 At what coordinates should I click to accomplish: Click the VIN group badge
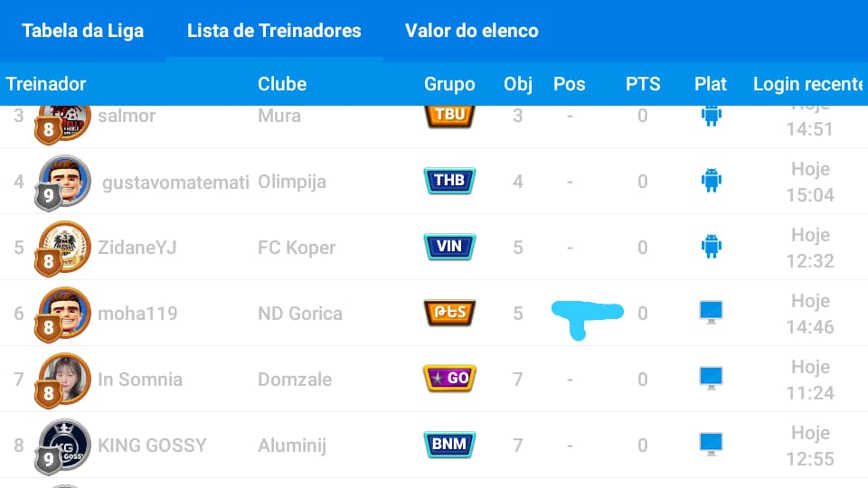coord(449,247)
